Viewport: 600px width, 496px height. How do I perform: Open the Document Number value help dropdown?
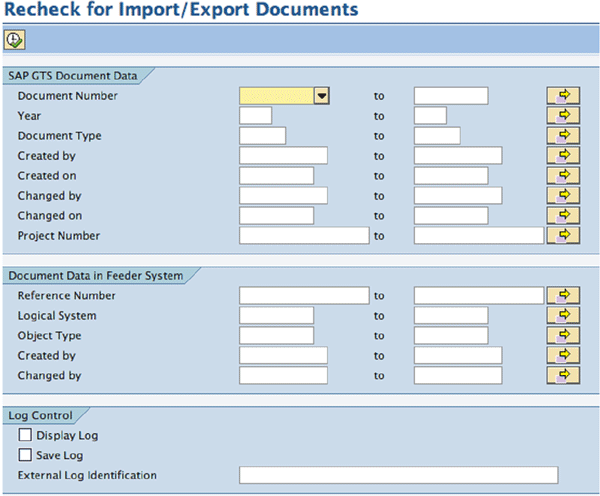[322, 96]
